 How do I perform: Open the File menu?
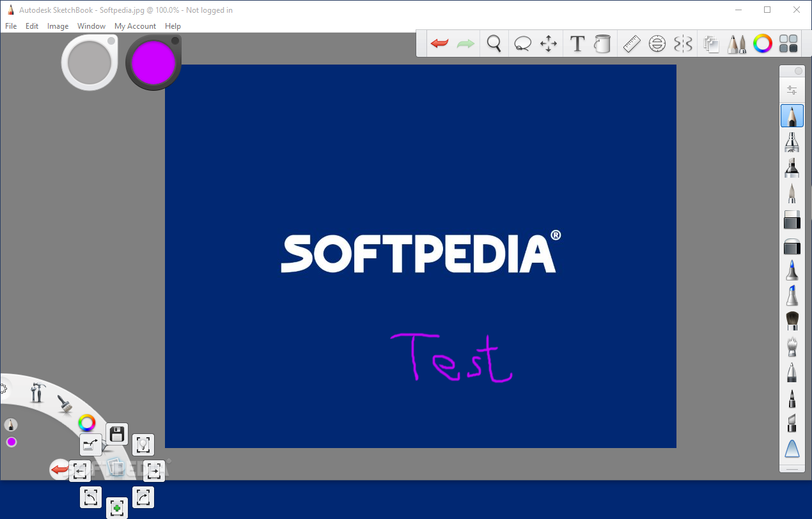11,26
